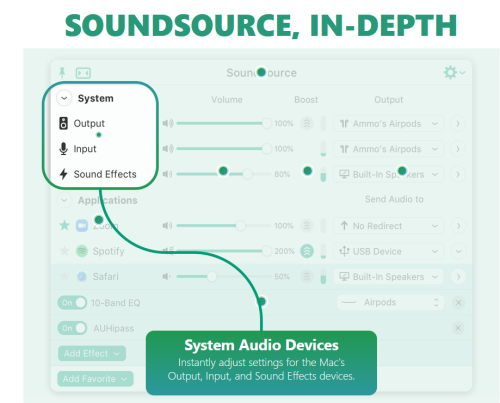Remove the AUHipass effect with X

click(x=458, y=328)
